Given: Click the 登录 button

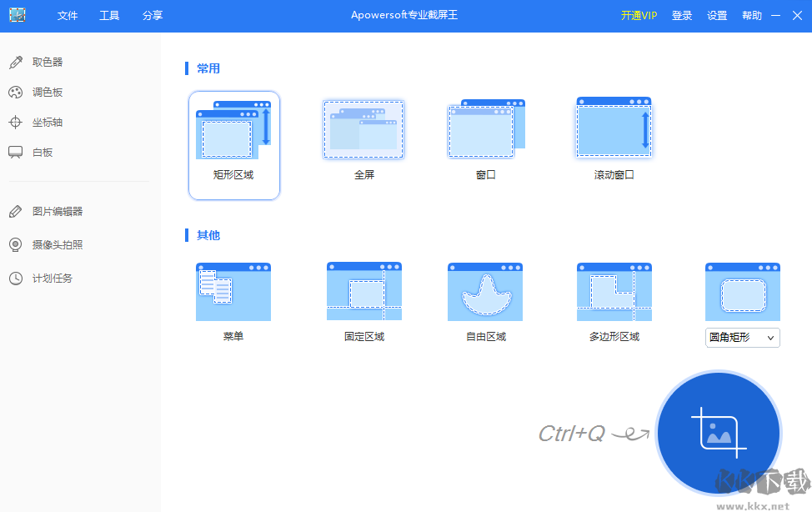Looking at the screenshot, I should pos(681,16).
